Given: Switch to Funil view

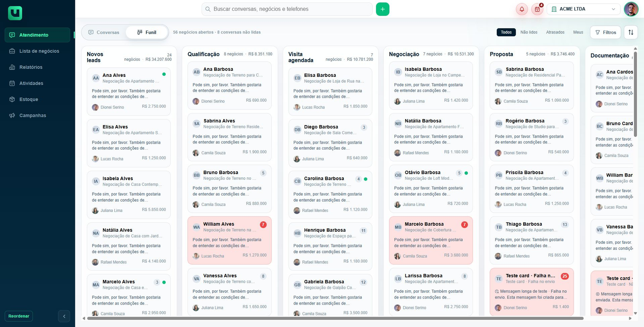Looking at the screenshot, I should point(147,32).
